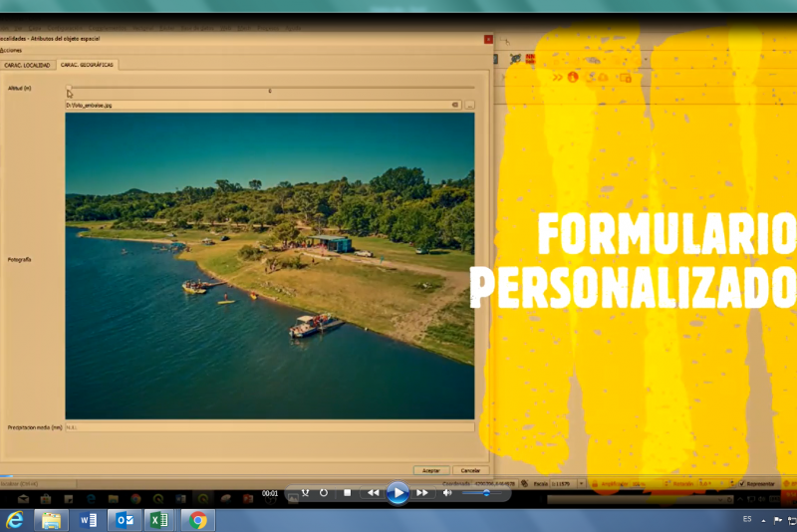Click the 00:01 elapsed time display
This screenshot has height=532, width=797.
pyautogui.click(x=270, y=493)
